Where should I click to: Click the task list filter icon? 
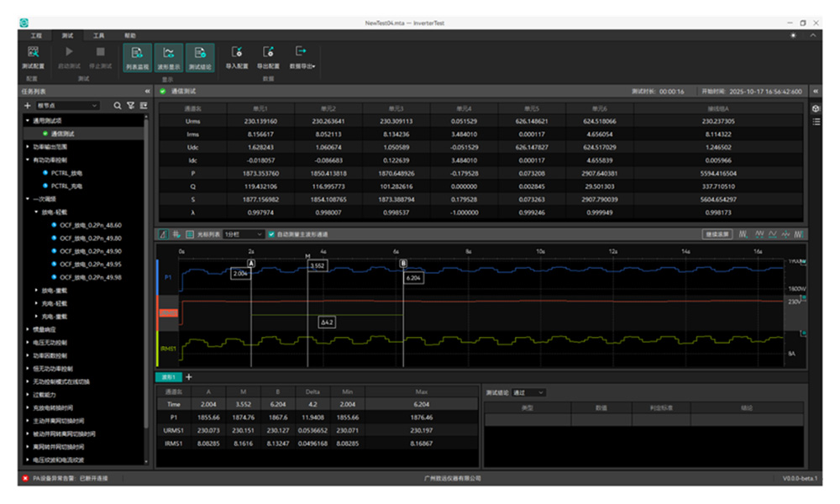[131, 106]
